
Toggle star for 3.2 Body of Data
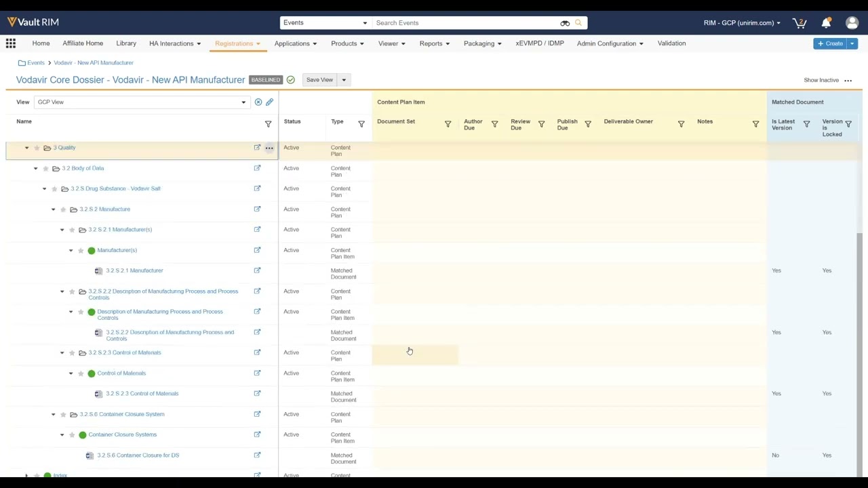pyautogui.click(x=45, y=168)
